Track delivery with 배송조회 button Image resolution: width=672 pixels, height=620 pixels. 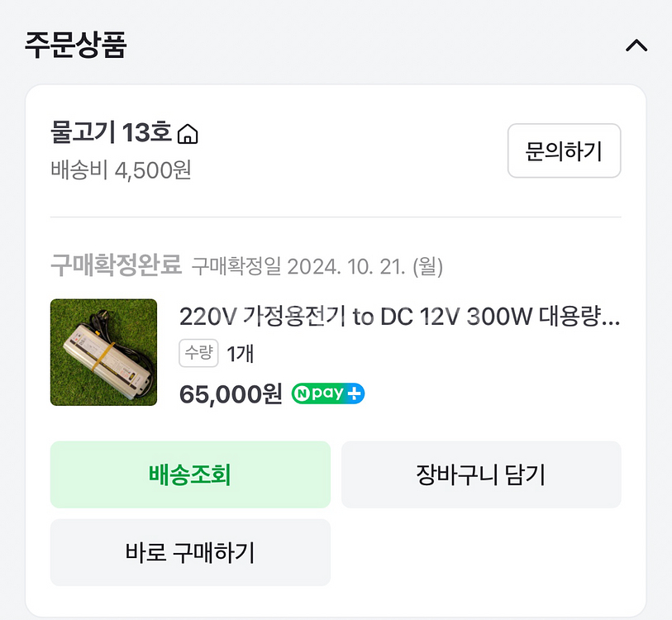pos(190,475)
